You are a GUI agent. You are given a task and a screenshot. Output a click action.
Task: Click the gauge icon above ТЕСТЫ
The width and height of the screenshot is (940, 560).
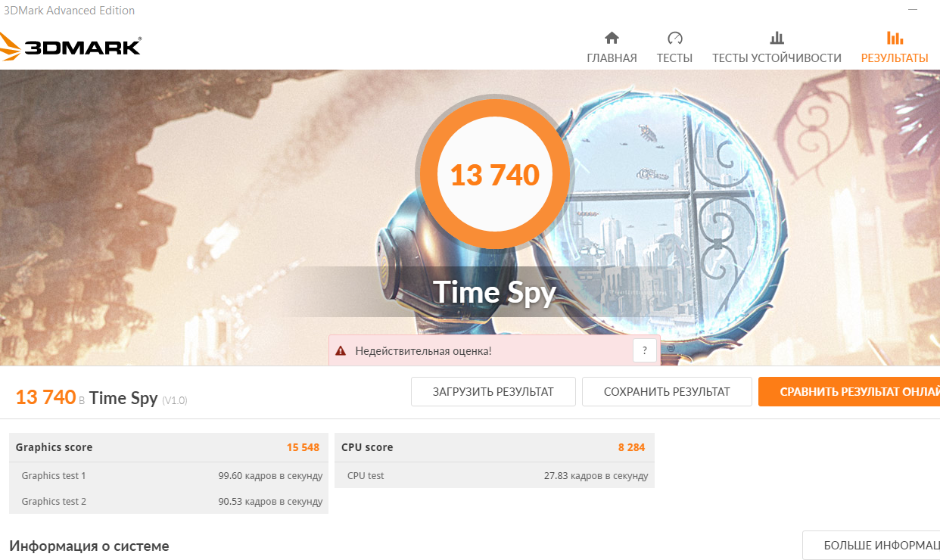click(x=675, y=38)
